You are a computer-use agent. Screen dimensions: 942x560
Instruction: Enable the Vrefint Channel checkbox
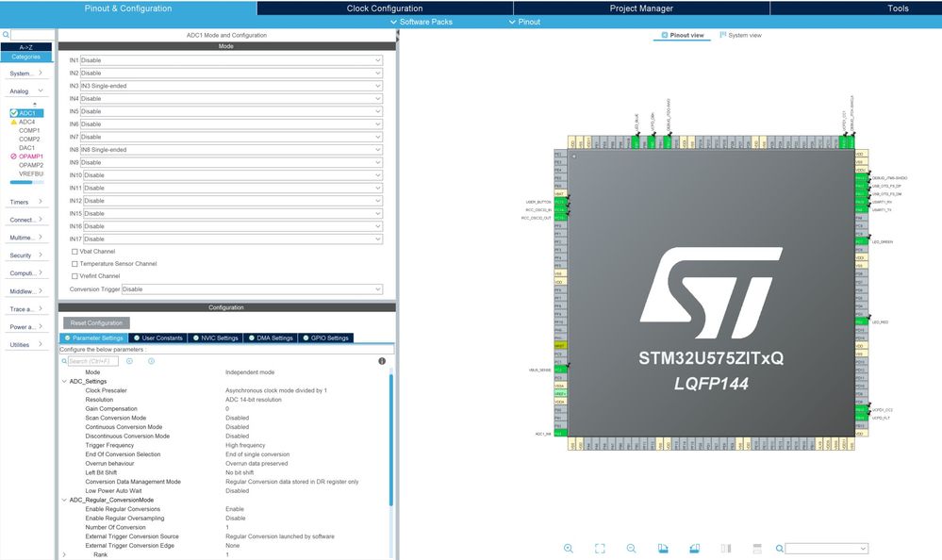pos(74,276)
